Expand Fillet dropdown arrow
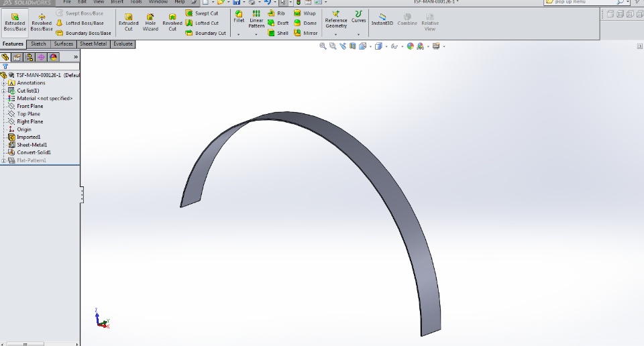The height and width of the screenshot is (346, 644). [238, 34]
